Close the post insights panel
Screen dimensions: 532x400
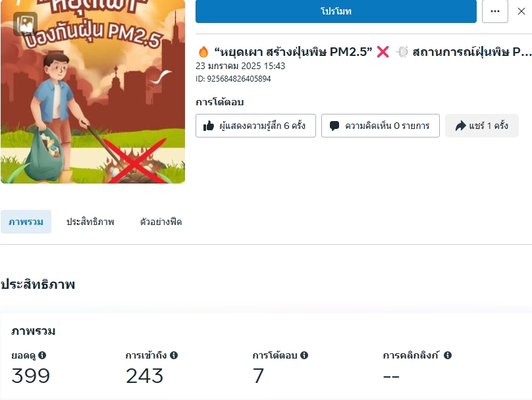click(521, 11)
